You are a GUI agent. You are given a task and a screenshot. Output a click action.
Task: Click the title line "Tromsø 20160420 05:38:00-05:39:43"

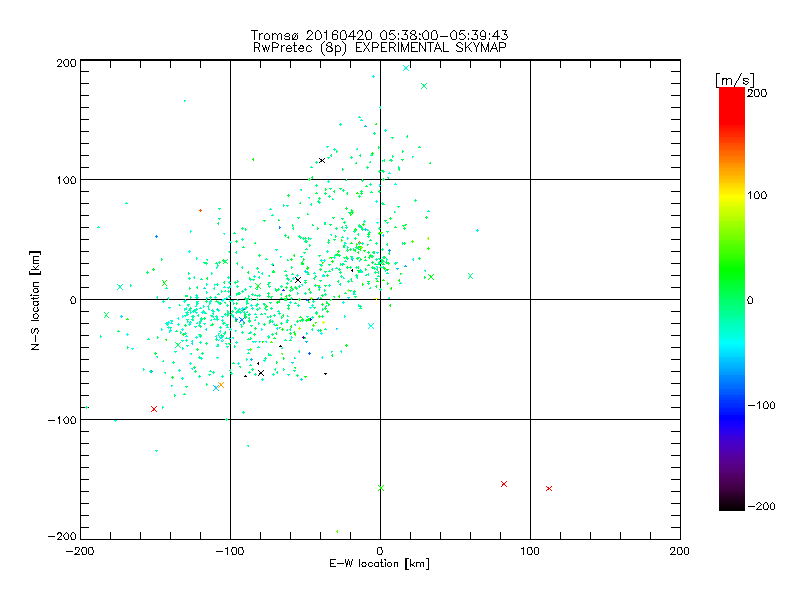[x=379, y=35]
